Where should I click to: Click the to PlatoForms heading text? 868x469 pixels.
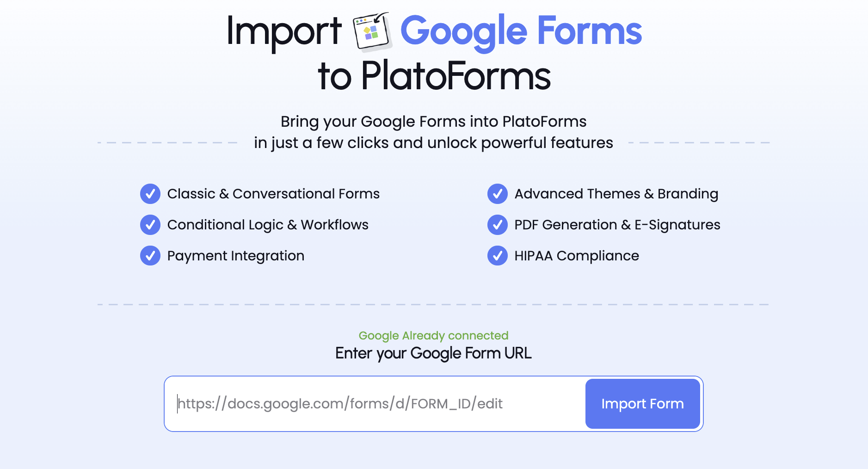tap(434, 76)
